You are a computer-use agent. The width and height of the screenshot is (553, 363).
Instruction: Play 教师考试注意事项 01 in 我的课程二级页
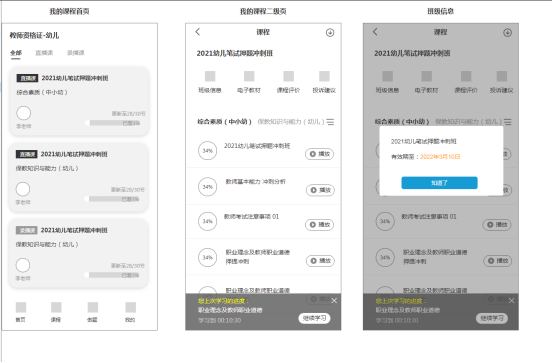point(320,225)
